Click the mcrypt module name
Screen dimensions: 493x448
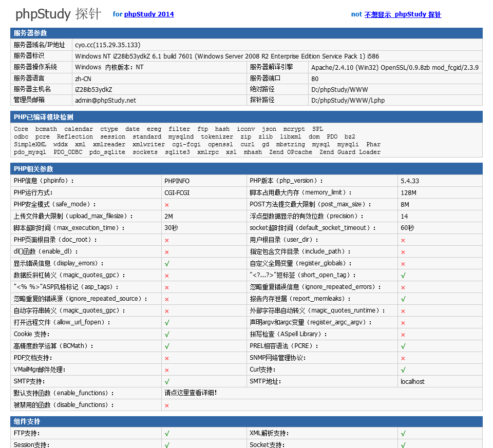coord(294,129)
